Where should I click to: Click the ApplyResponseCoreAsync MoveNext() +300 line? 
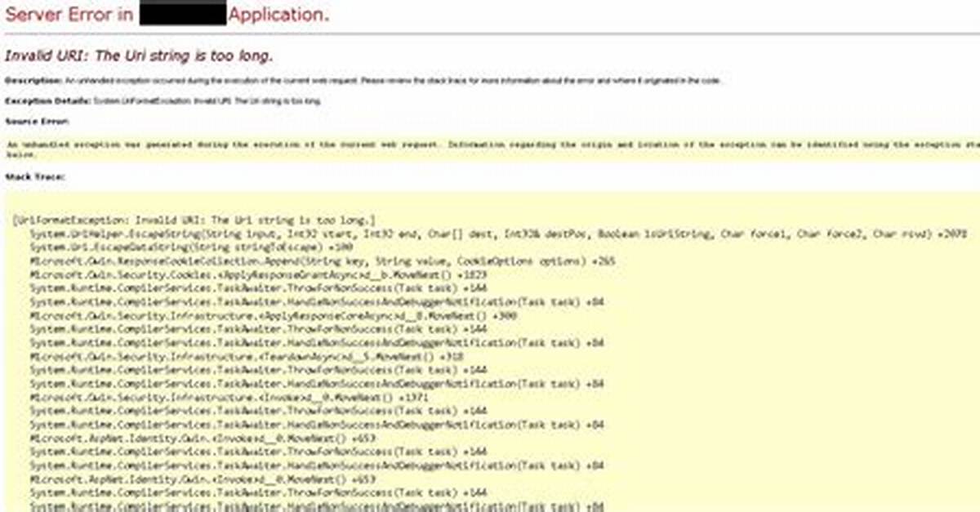(273, 315)
